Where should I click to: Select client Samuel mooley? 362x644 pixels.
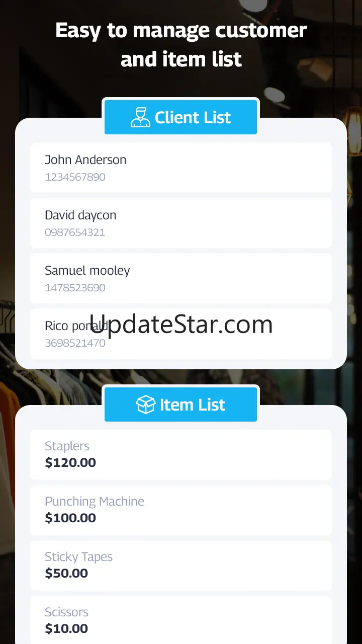click(181, 278)
